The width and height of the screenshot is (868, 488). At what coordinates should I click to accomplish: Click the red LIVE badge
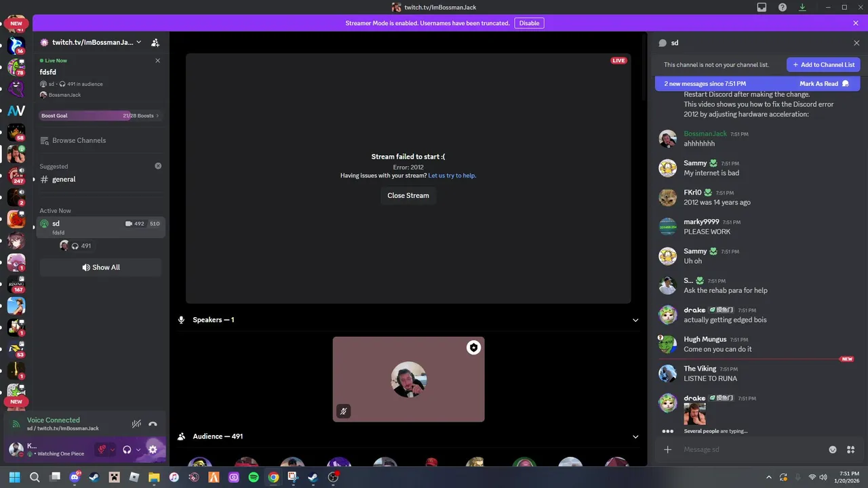point(618,60)
